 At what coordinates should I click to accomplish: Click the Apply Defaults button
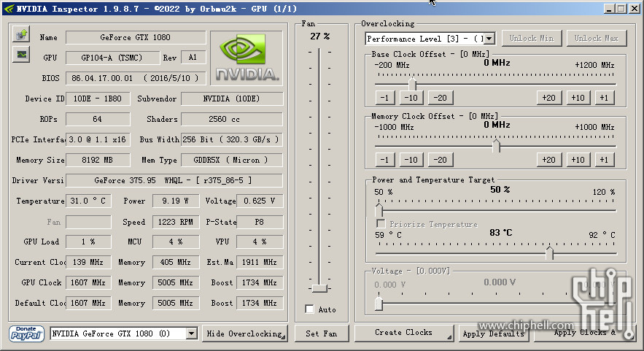click(x=494, y=333)
